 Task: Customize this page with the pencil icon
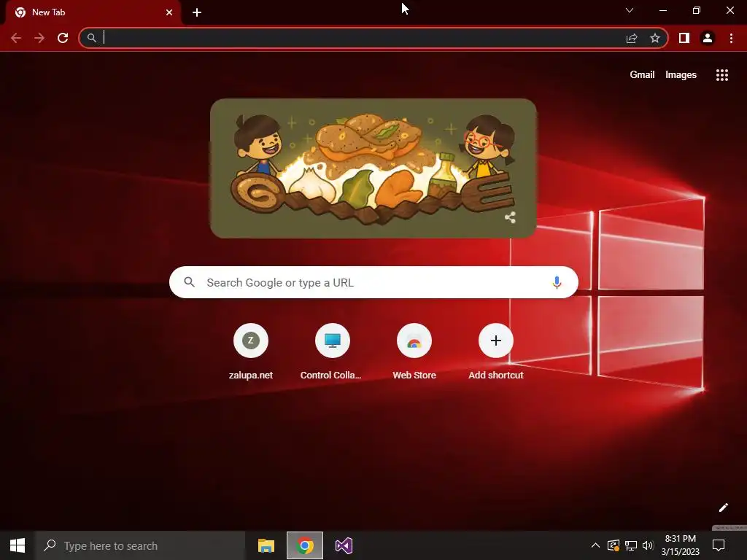point(723,507)
